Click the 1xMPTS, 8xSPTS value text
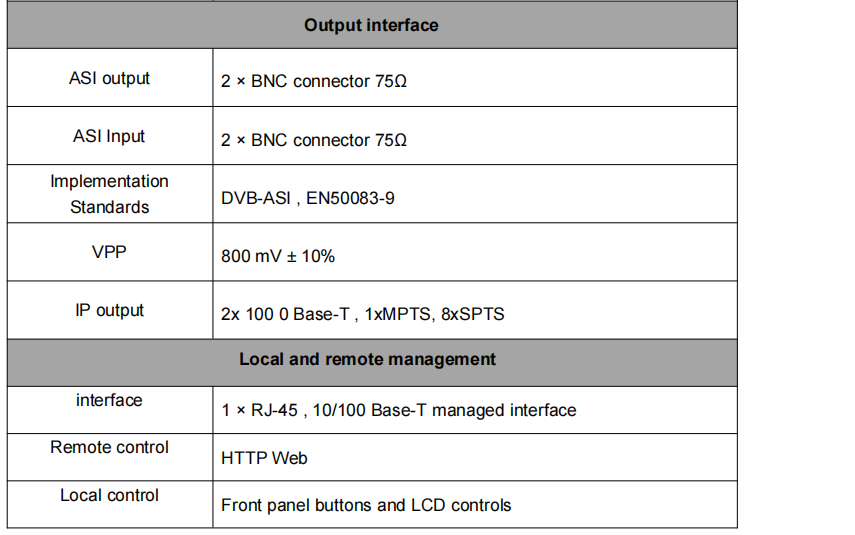Screen dimensions: 855x535 pos(435,314)
